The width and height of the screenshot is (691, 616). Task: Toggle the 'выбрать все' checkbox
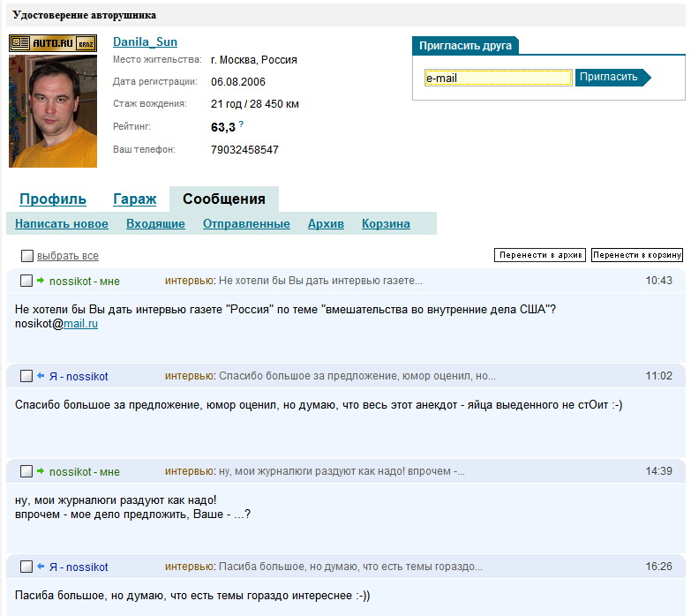point(27,256)
